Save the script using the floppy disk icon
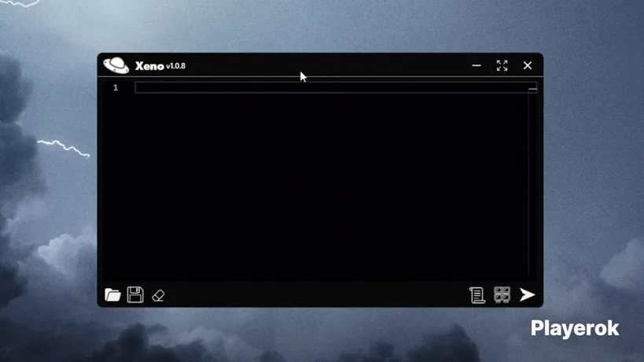 point(135,295)
